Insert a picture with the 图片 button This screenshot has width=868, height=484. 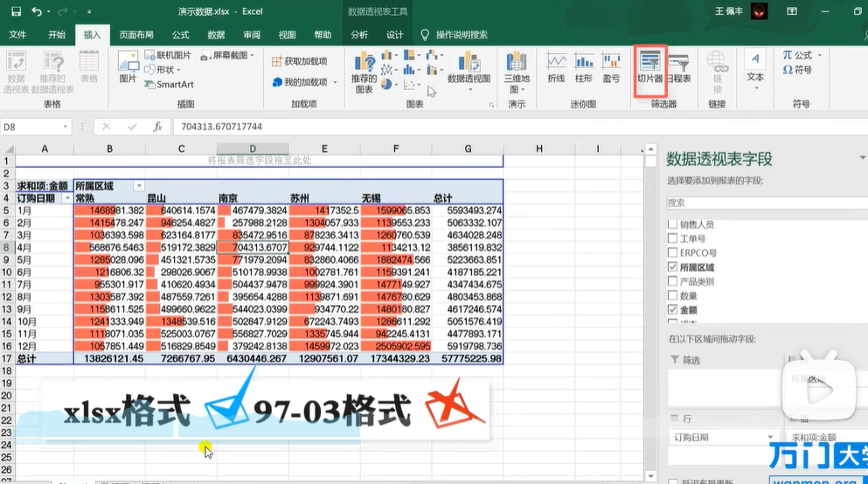128,67
